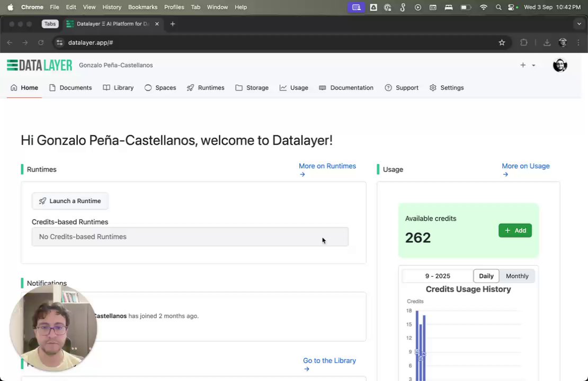The height and width of the screenshot is (381, 588).
Task: Switch usage chart to Monthly view
Action: pos(517,276)
